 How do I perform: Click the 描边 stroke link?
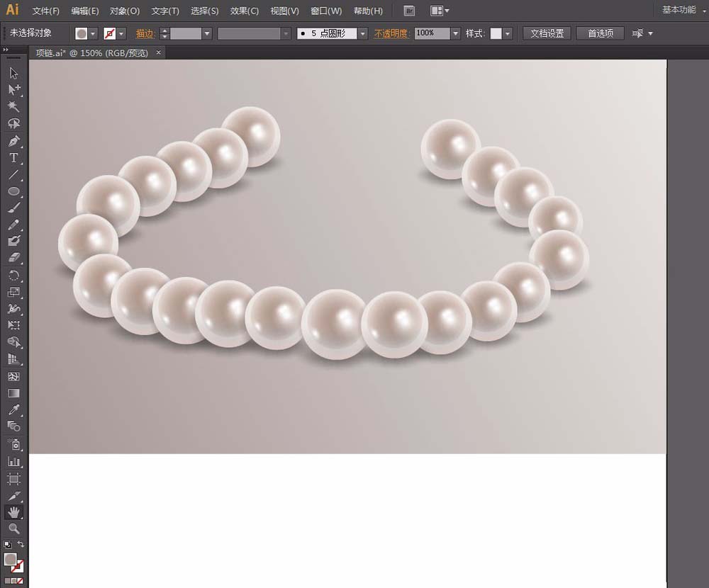pyautogui.click(x=145, y=33)
